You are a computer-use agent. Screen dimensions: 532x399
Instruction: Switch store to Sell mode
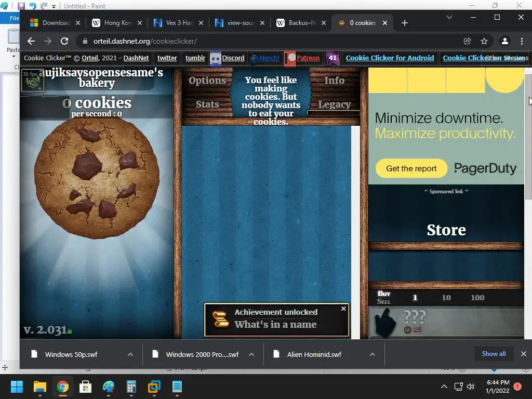pos(384,301)
